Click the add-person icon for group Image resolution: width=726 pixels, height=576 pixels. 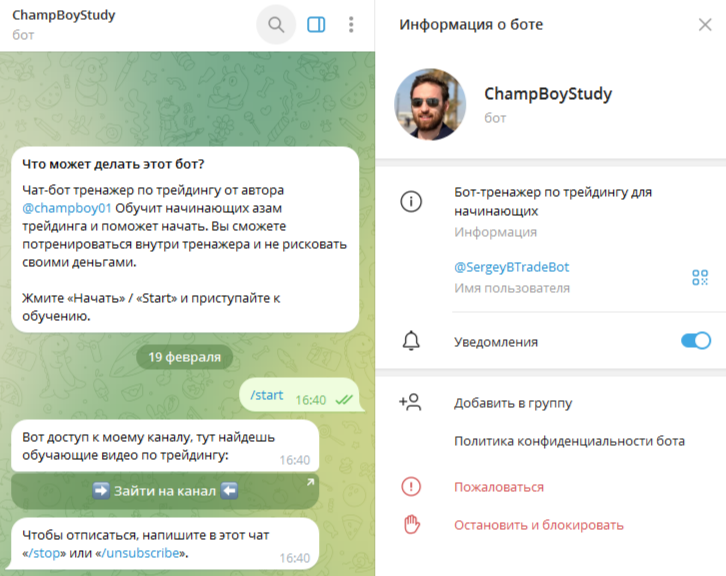(x=410, y=402)
